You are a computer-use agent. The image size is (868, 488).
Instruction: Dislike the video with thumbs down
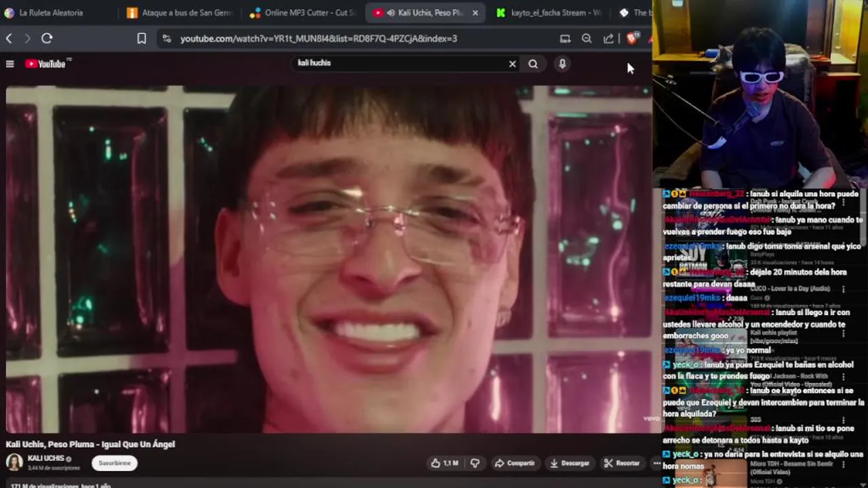[475, 463]
